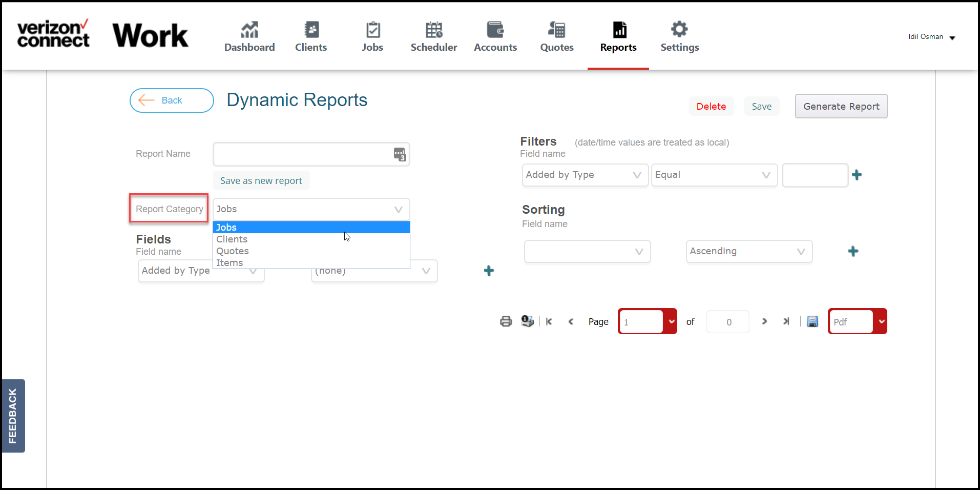This screenshot has height=490, width=980.
Task: Go to the first page
Action: (x=549, y=321)
